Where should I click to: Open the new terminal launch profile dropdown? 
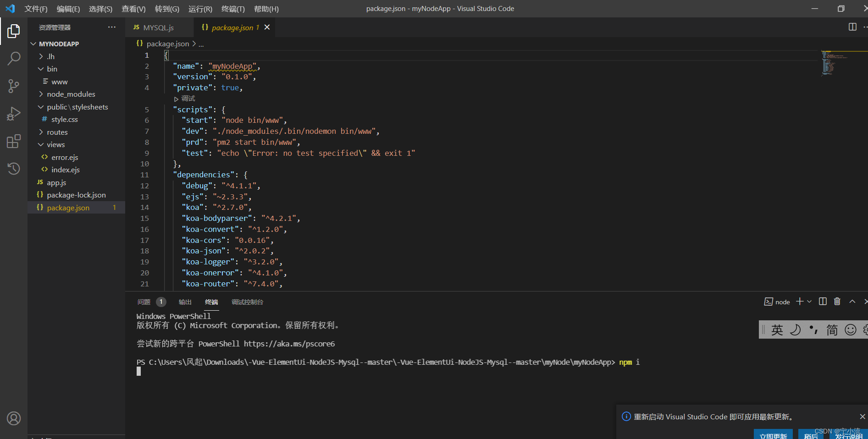coord(809,302)
